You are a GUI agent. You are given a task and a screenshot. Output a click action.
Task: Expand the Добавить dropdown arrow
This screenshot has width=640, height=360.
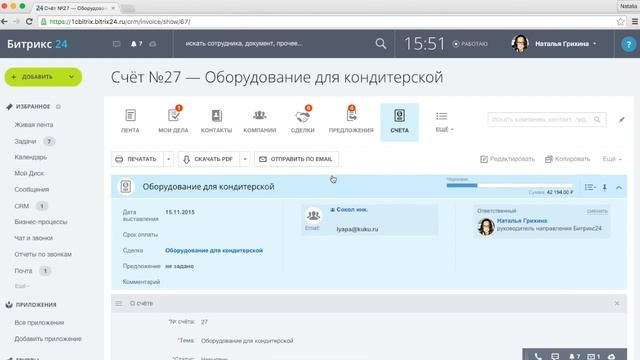click(x=71, y=77)
